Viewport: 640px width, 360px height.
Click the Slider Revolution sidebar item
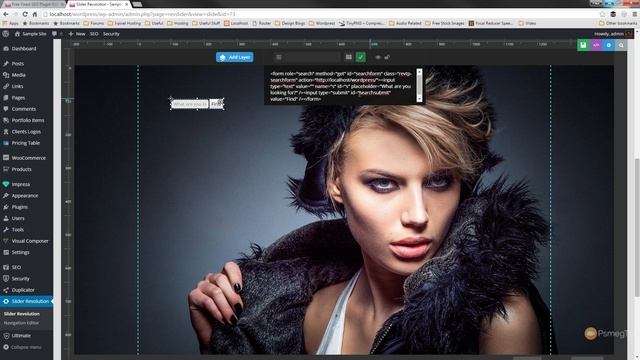(27, 301)
